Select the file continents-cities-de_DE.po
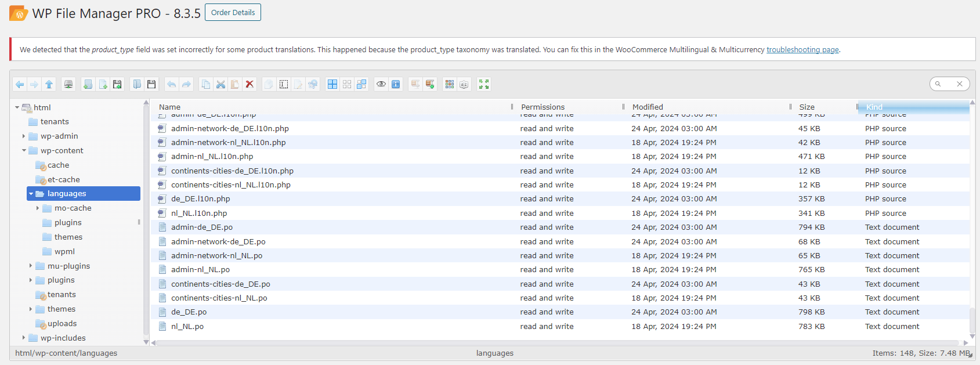Image resolution: width=980 pixels, height=365 pixels. tap(559, 284)
